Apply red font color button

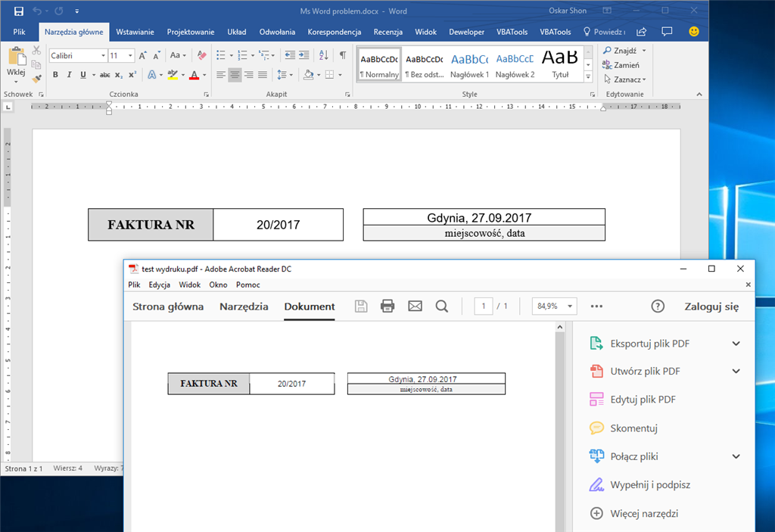click(195, 75)
